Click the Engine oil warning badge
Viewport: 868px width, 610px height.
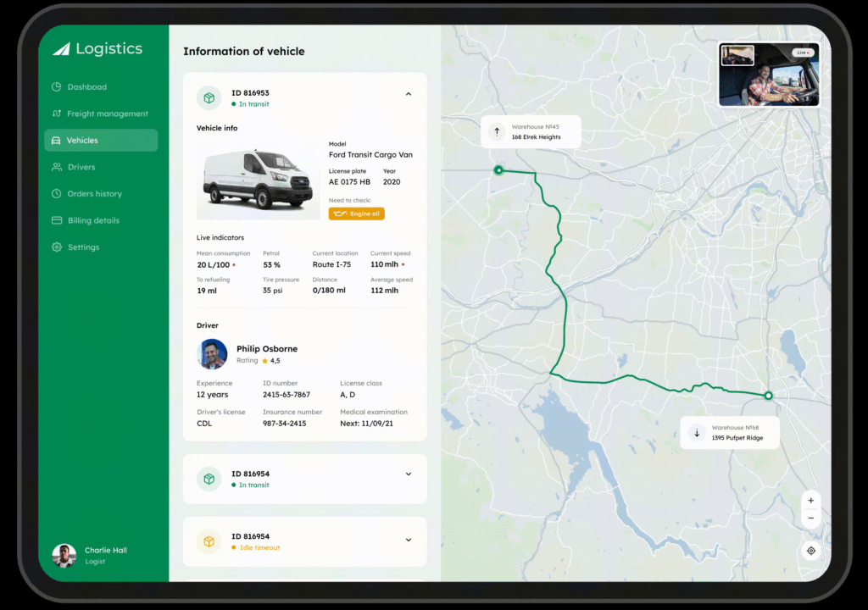[356, 213]
